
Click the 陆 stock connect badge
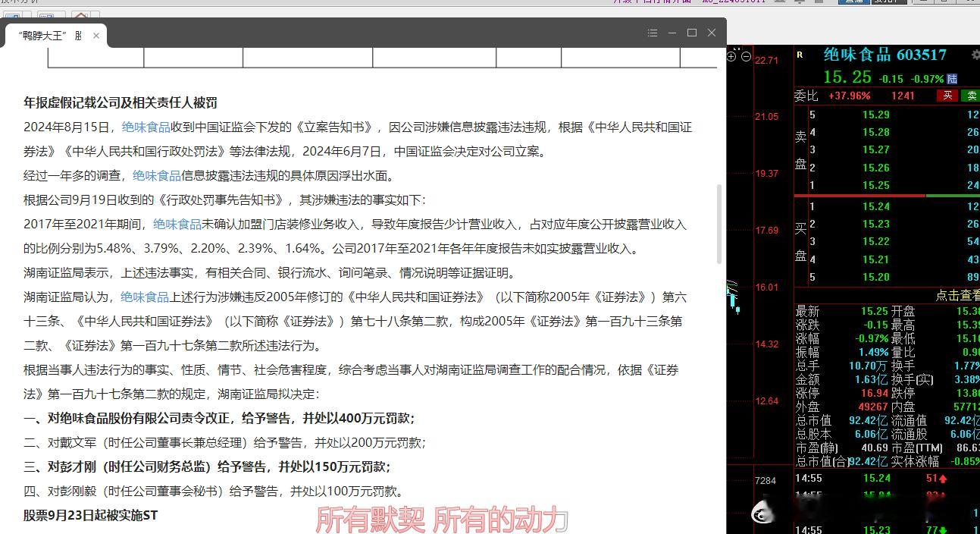click(x=952, y=79)
